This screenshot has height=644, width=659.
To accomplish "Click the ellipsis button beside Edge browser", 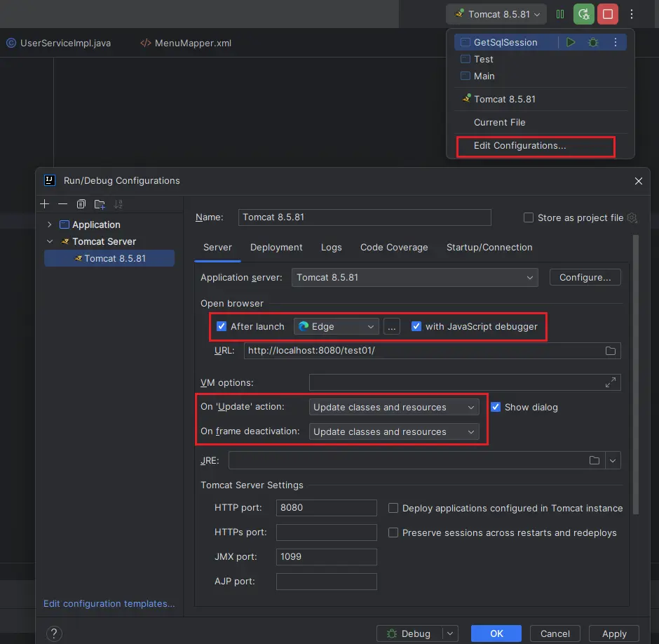I will tap(391, 326).
